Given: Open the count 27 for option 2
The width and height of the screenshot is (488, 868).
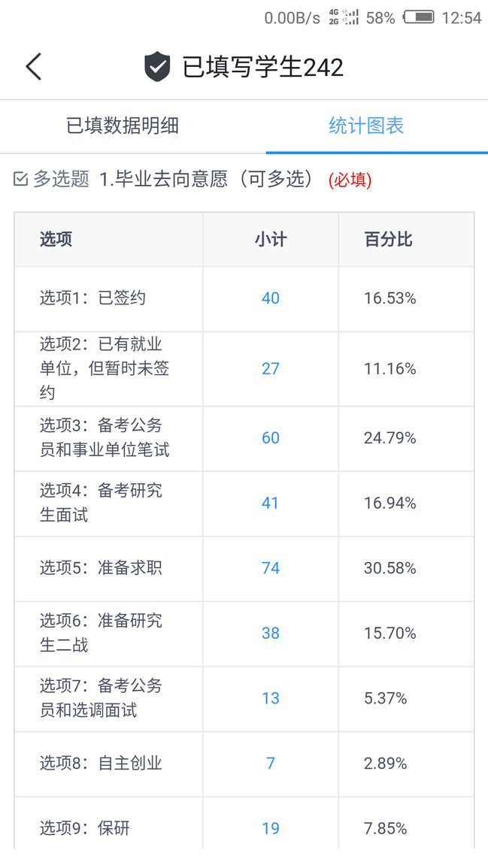Looking at the screenshot, I should pyautogui.click(x=271, y=368).
